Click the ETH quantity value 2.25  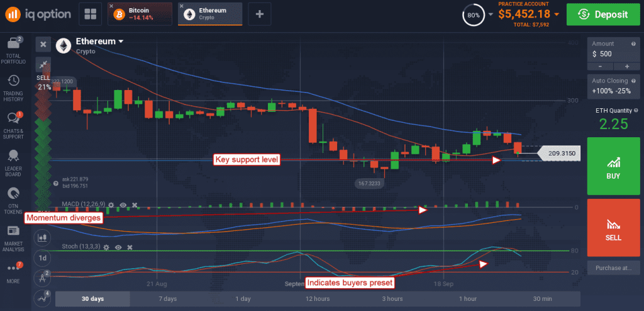coord(613,124)
